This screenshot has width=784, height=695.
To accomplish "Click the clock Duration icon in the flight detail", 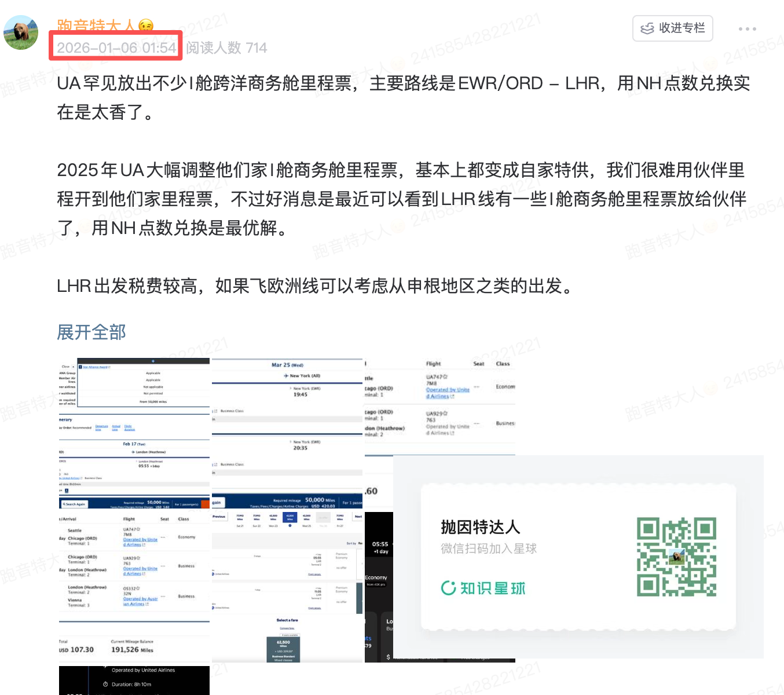I will 105,684.
